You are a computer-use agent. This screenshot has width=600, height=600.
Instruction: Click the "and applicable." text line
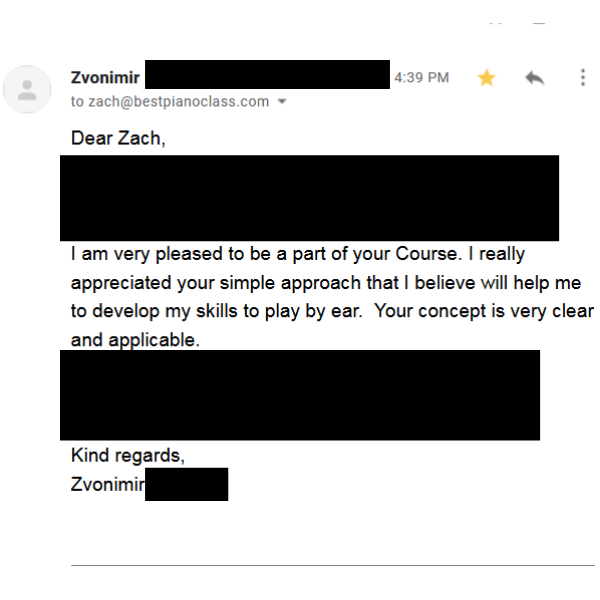136,339
